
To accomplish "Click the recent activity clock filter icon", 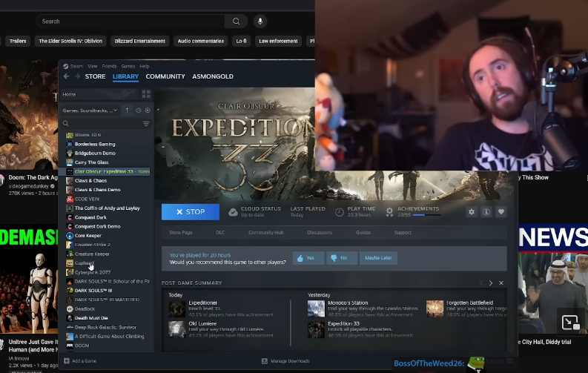I will click(139, 110).
